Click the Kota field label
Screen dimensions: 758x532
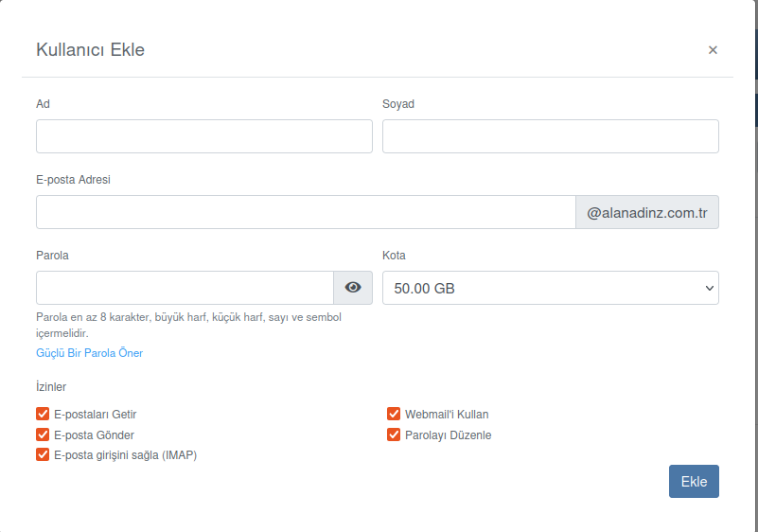(x=394, y=256)
